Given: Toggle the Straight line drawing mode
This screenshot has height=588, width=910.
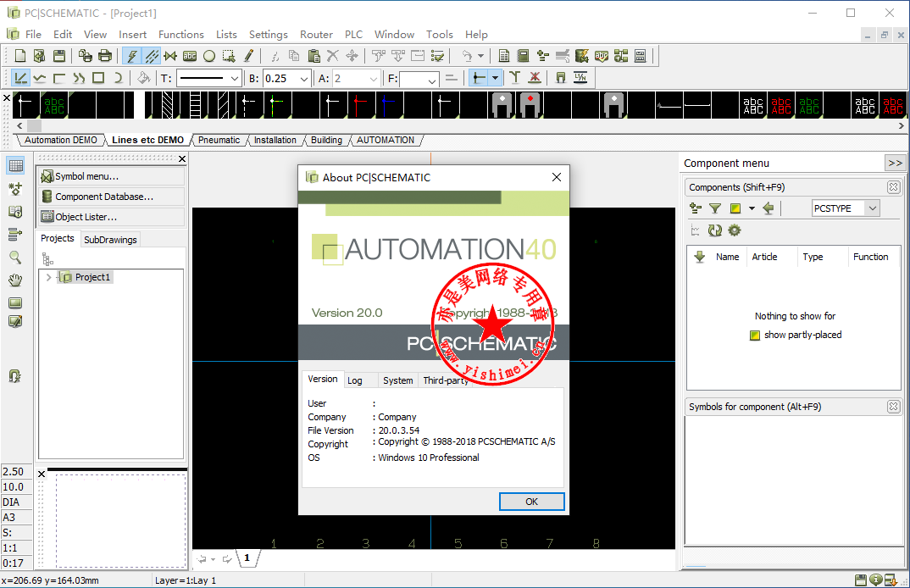Looking at the screenshot, I should click(x=20, y=78).
